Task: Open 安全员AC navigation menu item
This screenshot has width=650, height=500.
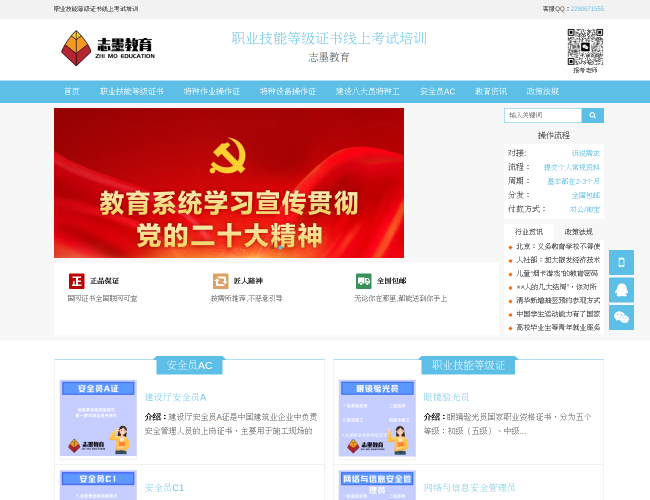Action: pos(437,92)
